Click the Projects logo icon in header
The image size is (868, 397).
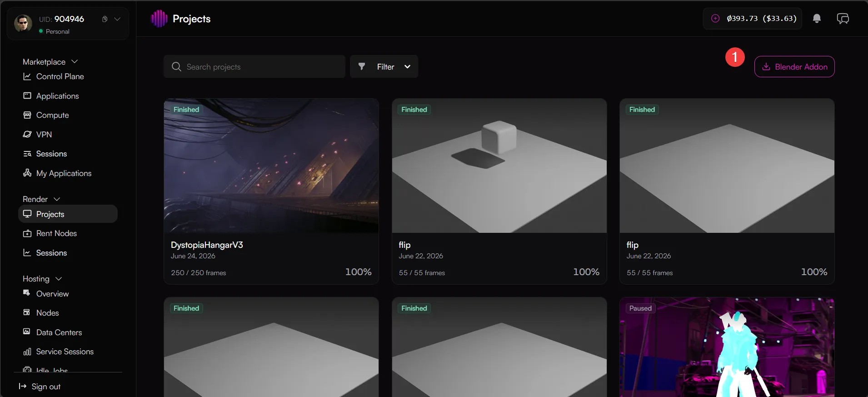pyautogui.click(x=159, y=19)
